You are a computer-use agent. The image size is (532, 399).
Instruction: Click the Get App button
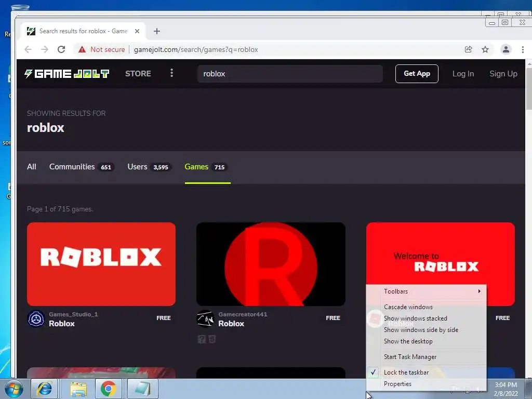(417, 74)
